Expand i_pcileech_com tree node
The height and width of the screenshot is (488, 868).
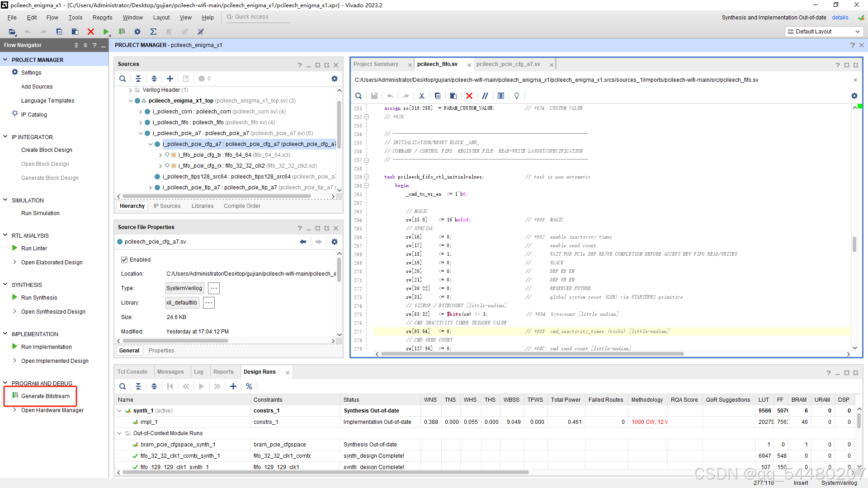point(141,112)
